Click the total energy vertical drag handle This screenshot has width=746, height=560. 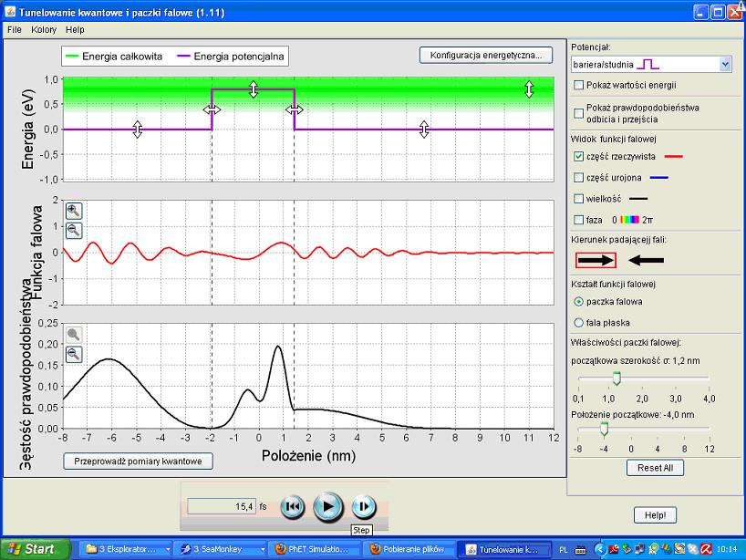pos(529,89)
